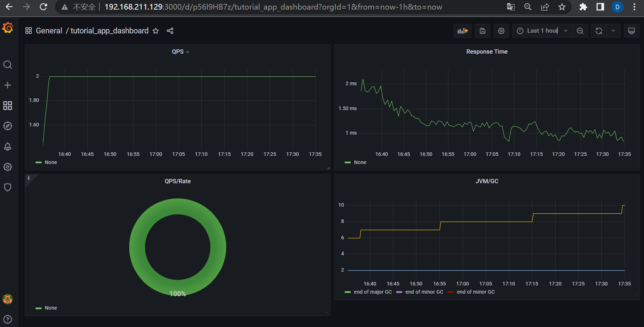Click the 16:40 tick on JVM/GC axis
Viewport: 644px width, 327px height.
pyautogui.click(x=370, y=284)
